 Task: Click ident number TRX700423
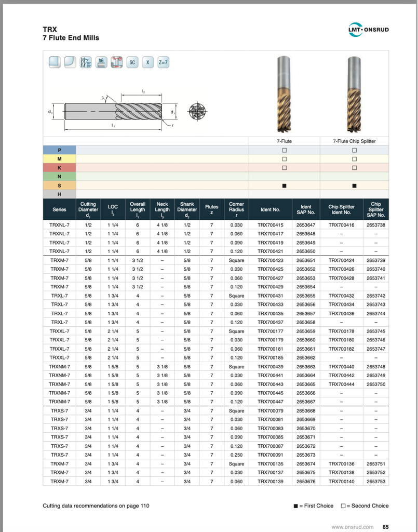[x=271, y=261]
